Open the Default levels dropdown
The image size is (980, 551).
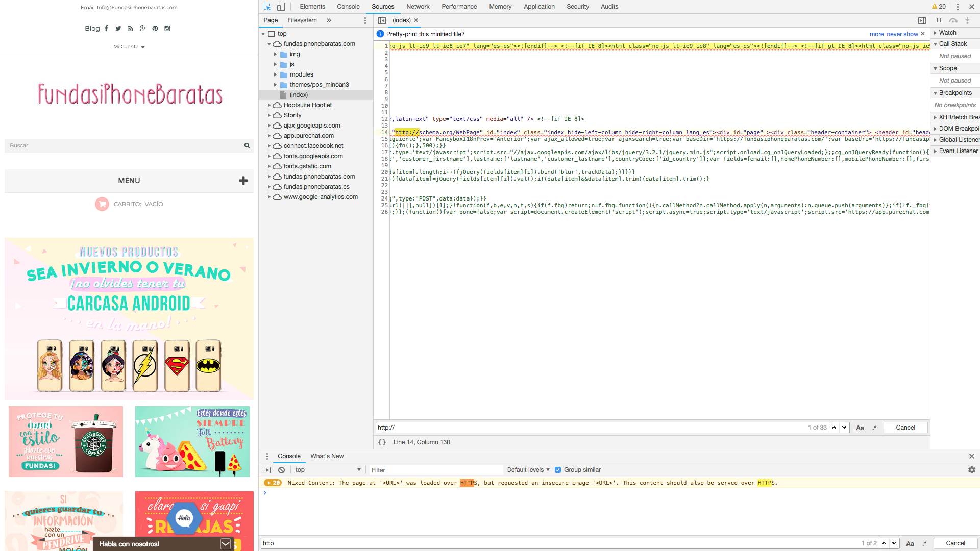528,470
